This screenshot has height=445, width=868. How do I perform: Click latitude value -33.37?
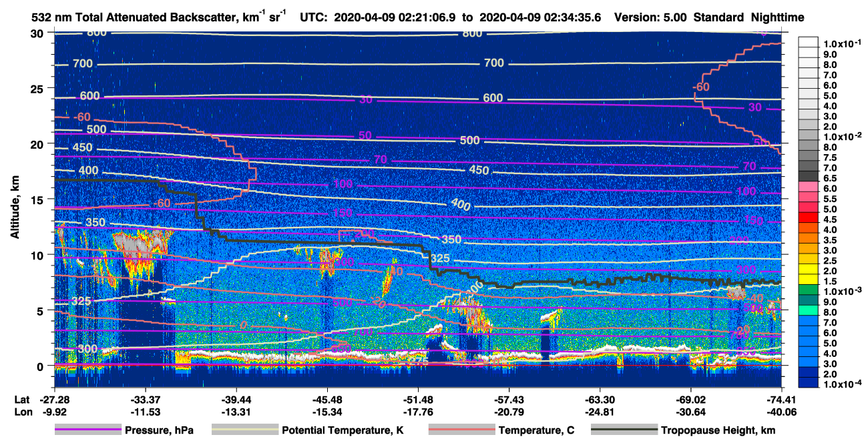[145, 399]
